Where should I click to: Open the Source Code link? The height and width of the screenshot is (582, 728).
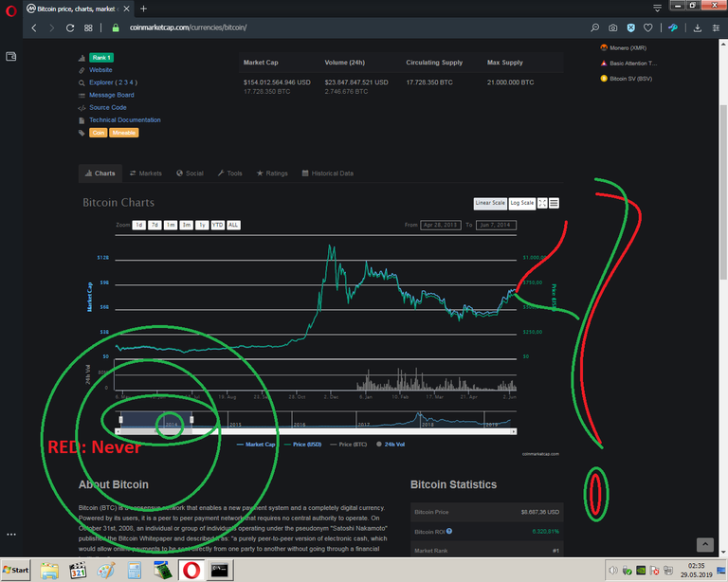pos(108,108)
